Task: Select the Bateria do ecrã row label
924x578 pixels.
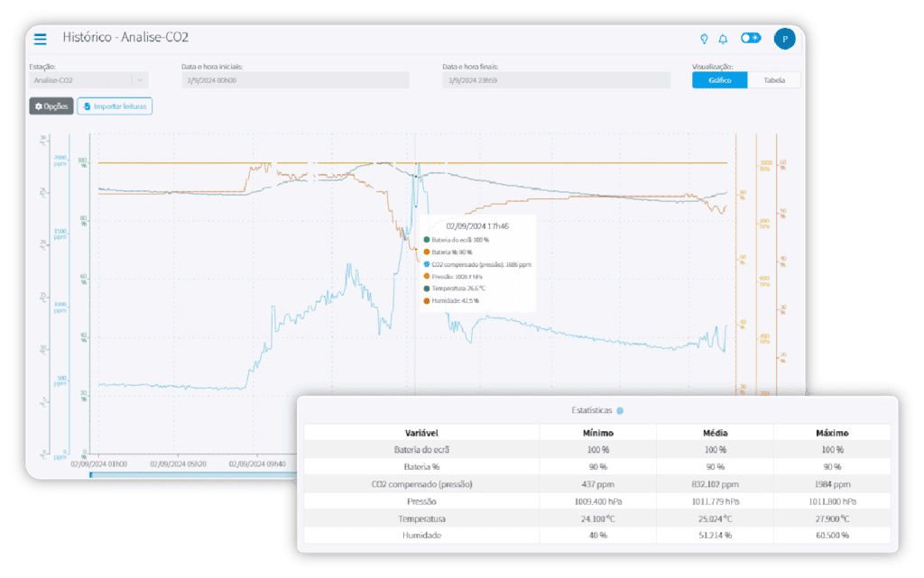Action: coord(421,450)
